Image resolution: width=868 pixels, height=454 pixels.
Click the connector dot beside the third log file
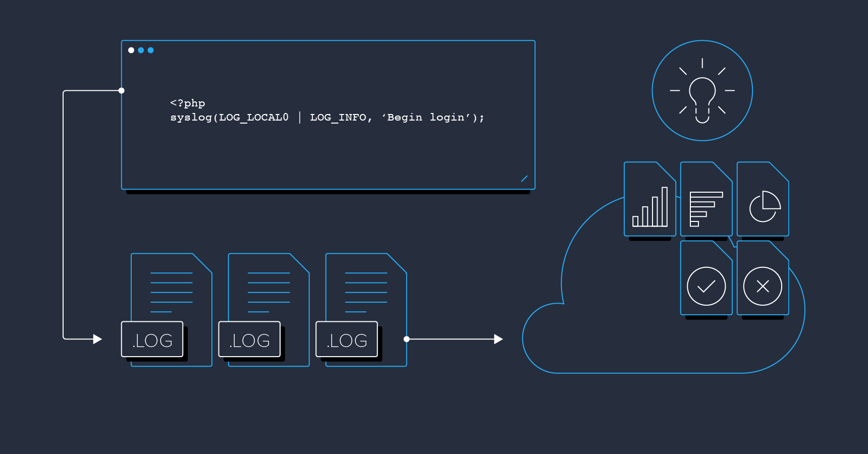pyautogui.click(x=406, y=339)
